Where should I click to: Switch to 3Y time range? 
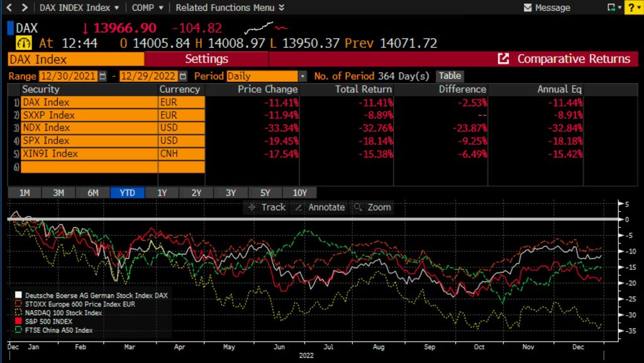click(x=231, y=193)
